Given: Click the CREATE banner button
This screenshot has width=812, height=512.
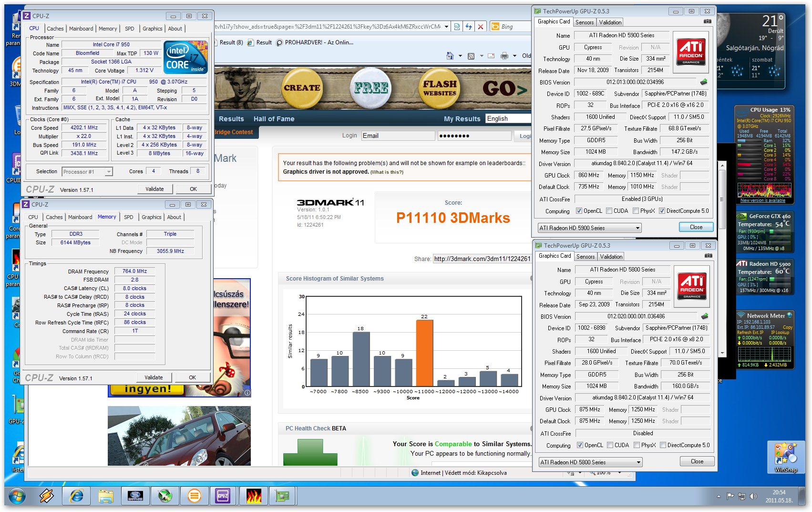Looking at the screenshot, I should coord(302,88).
